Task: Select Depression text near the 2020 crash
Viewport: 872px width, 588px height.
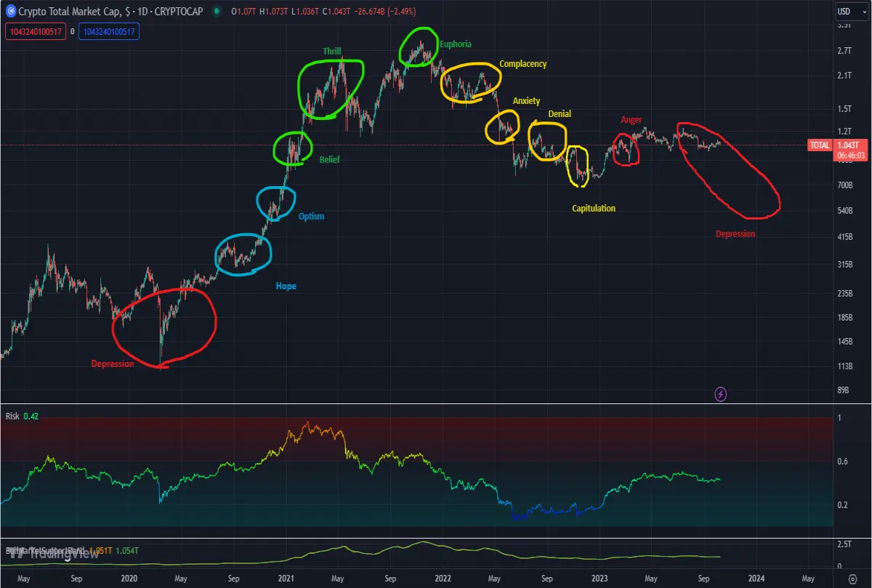Action: (113, 363)
